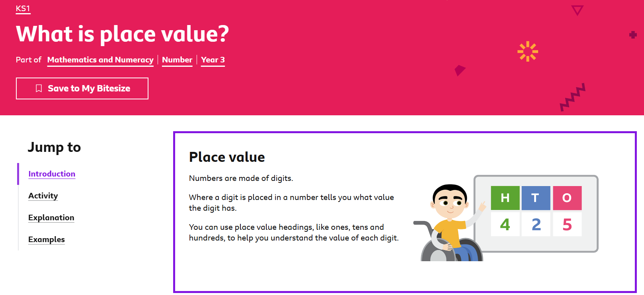
Task: Open the KS1 link
Action: pos(23,9)
